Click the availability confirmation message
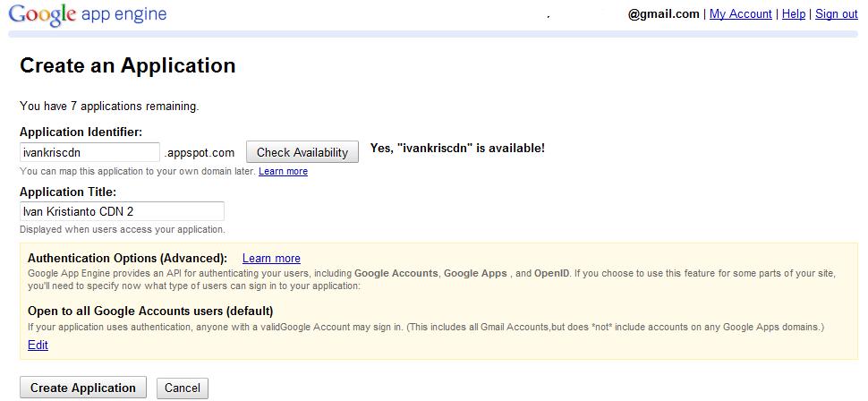The height and width of the screenshot is (401, 868). (457, 149)
